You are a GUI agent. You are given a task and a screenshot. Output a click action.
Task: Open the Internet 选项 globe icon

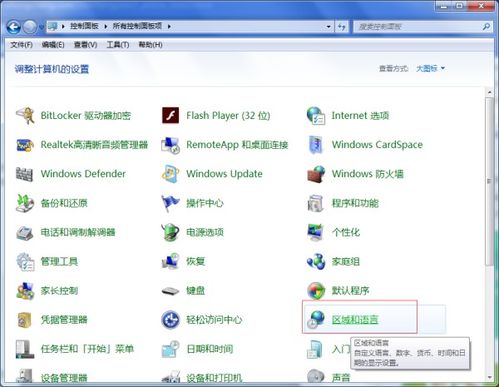click(x=316, y=116)
